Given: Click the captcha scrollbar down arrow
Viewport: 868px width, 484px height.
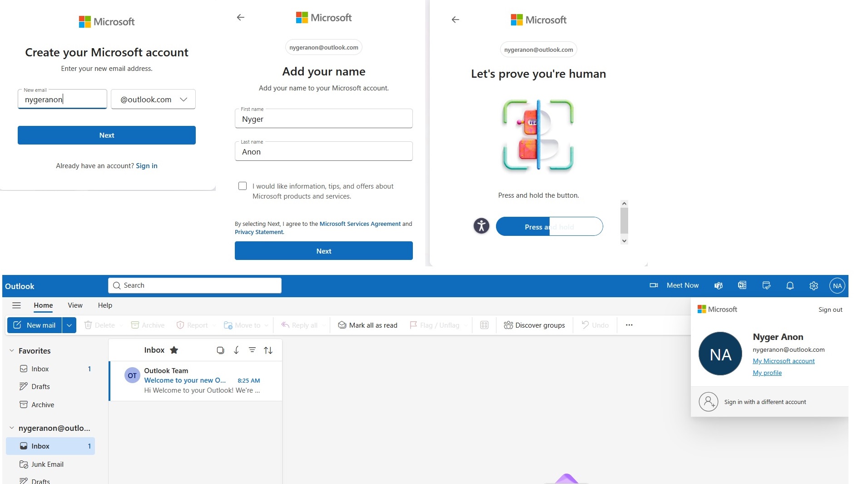Looking at the screenshot, I should click(624, 240).
